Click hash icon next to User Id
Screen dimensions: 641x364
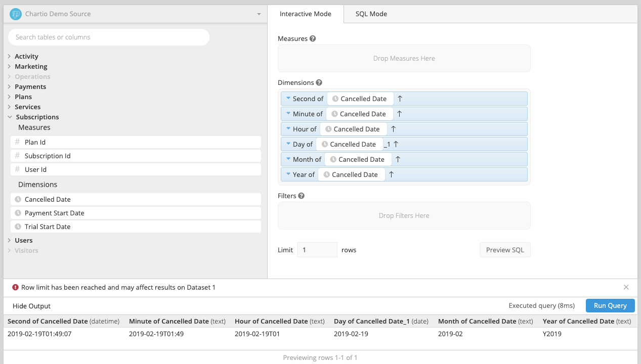18,169
